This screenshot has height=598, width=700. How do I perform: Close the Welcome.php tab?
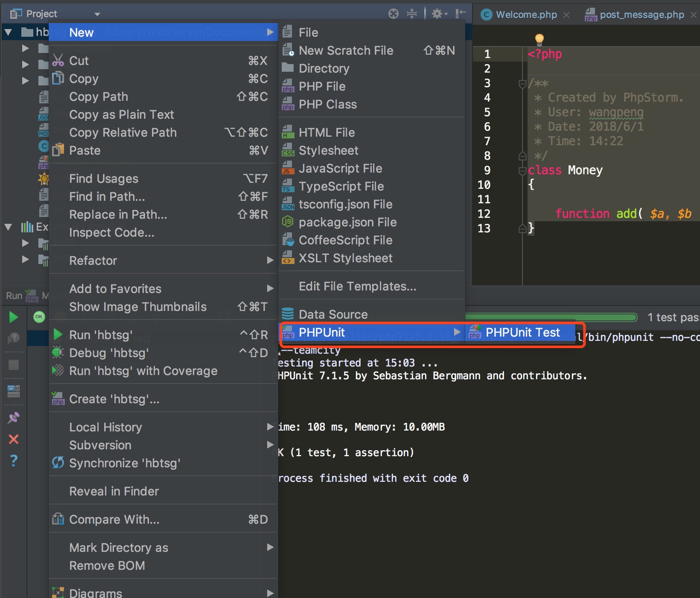pyautogui.click(x=566, y=15)
